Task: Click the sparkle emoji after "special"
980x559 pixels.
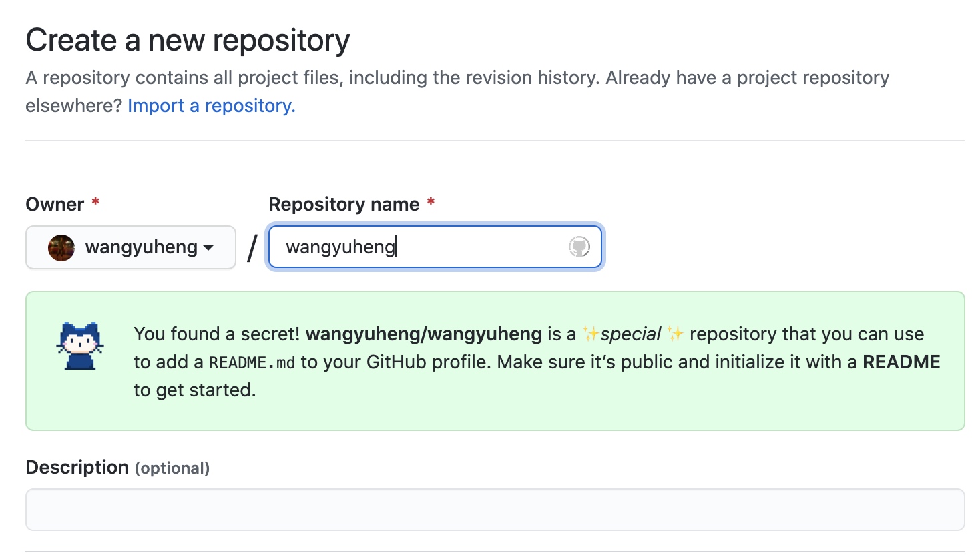Action: 675,334
